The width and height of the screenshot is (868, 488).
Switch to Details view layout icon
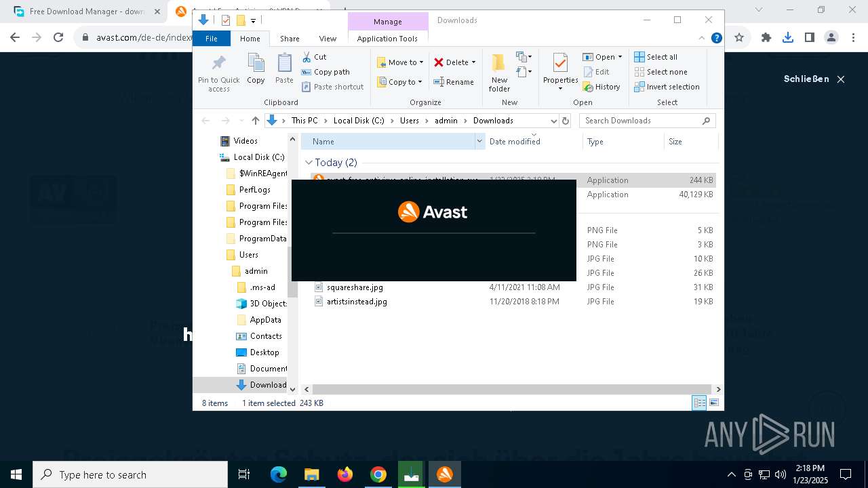699,403
